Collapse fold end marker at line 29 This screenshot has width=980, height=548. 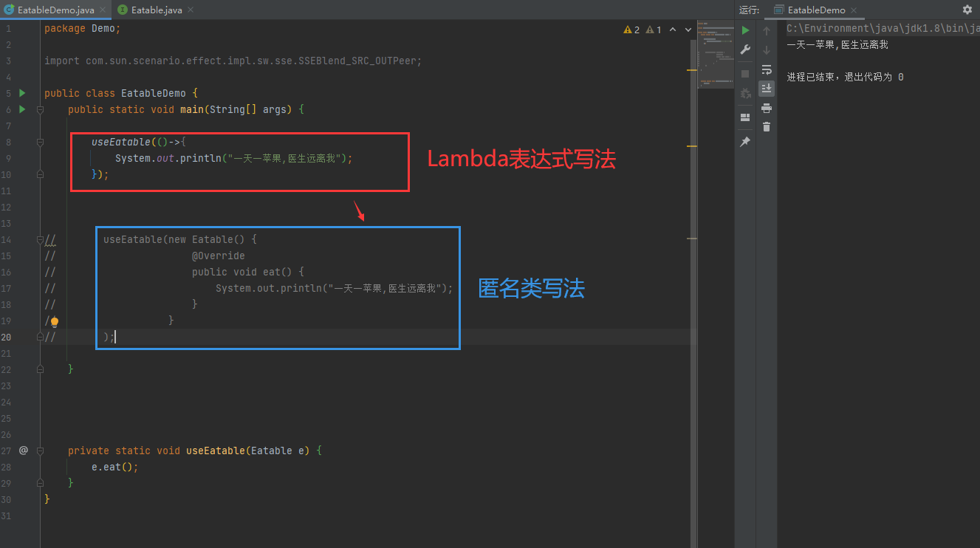[x=41, y=483]
